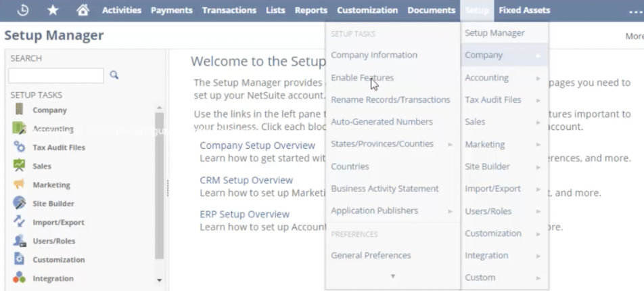Open the Import/Export sidebar icon

pyautogui.click(x=20, y=222)
